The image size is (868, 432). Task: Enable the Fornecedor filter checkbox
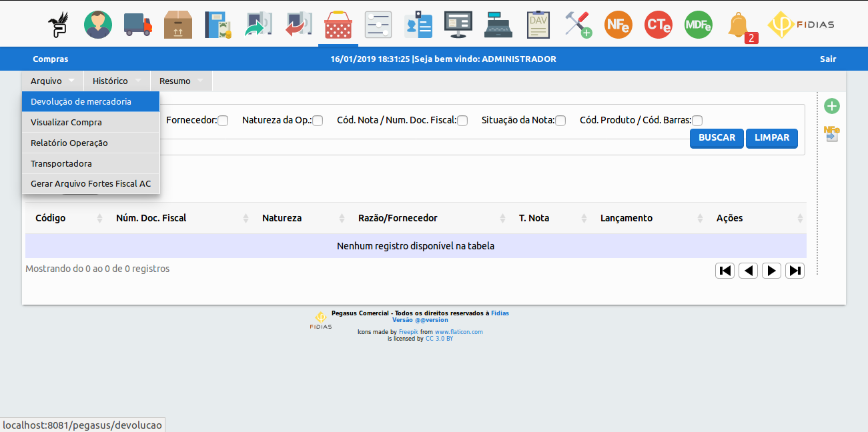click(x=223, y=121)
